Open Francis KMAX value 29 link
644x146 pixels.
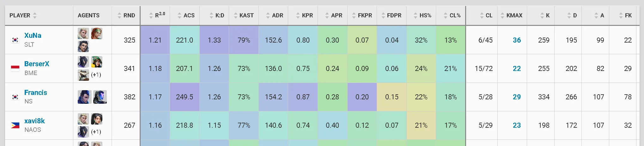517,97
